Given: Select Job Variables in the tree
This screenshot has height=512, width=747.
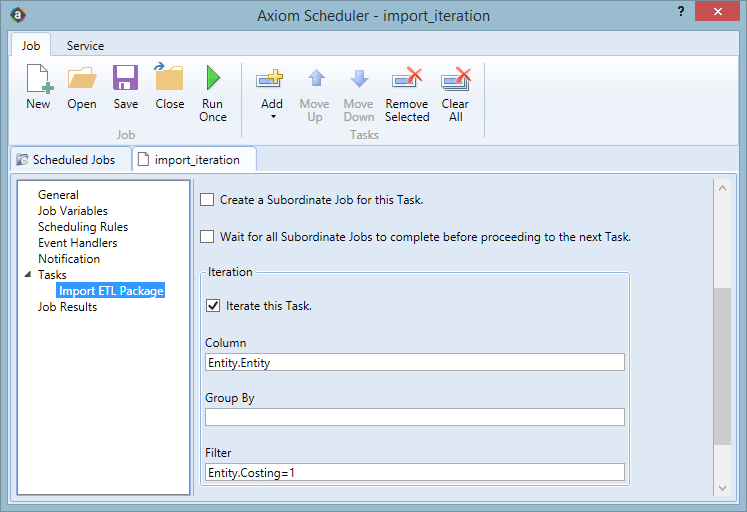Looking at the screenshot, I should click(x=73, y=211).
